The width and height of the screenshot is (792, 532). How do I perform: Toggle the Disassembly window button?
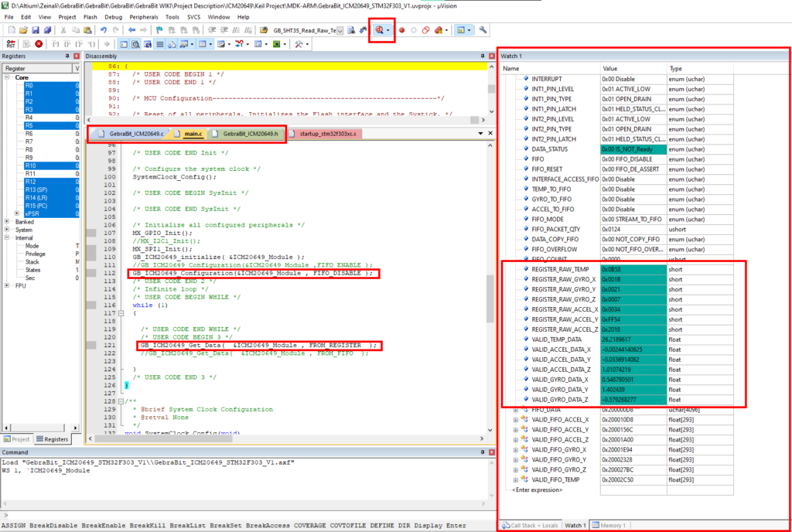[x=136, y=44]
